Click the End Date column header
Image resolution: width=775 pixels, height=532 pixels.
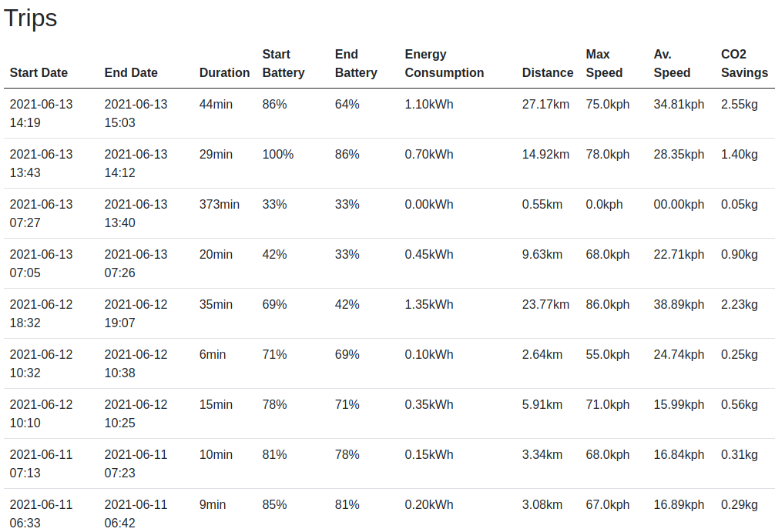pyautogui.click(x=131, y=72)
